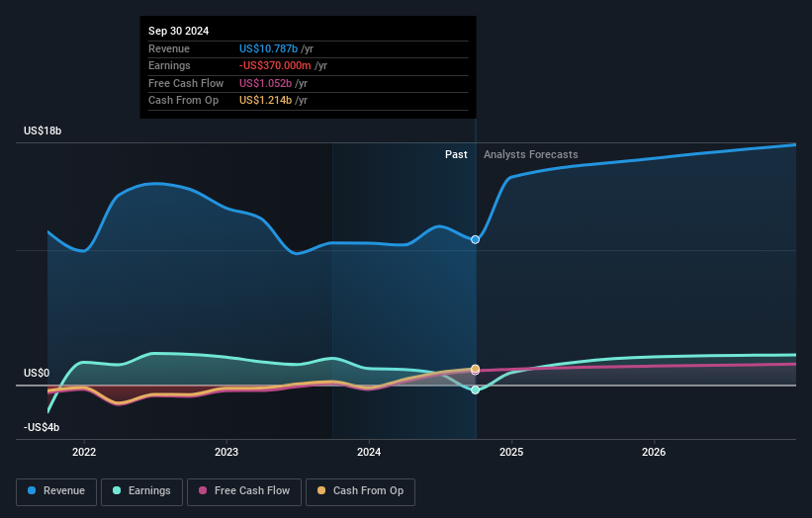Screen dimensions: 812x518
Task: Click the 2026 x-axis label
Action: pos(654,452)
